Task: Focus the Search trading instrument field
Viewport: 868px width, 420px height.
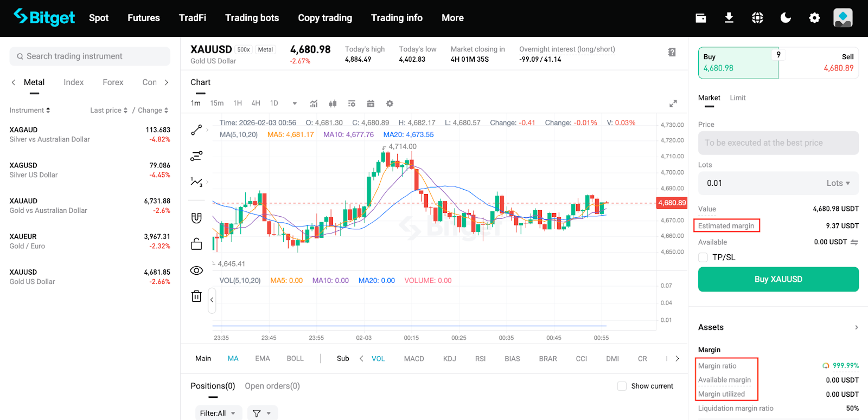Action: 90,56
